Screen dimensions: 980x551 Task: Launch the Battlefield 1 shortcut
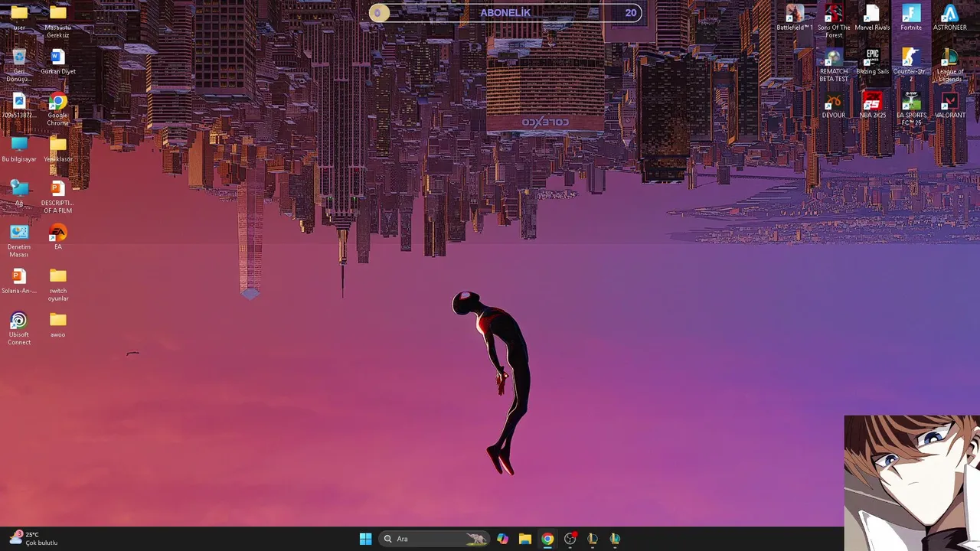(795, 17)
